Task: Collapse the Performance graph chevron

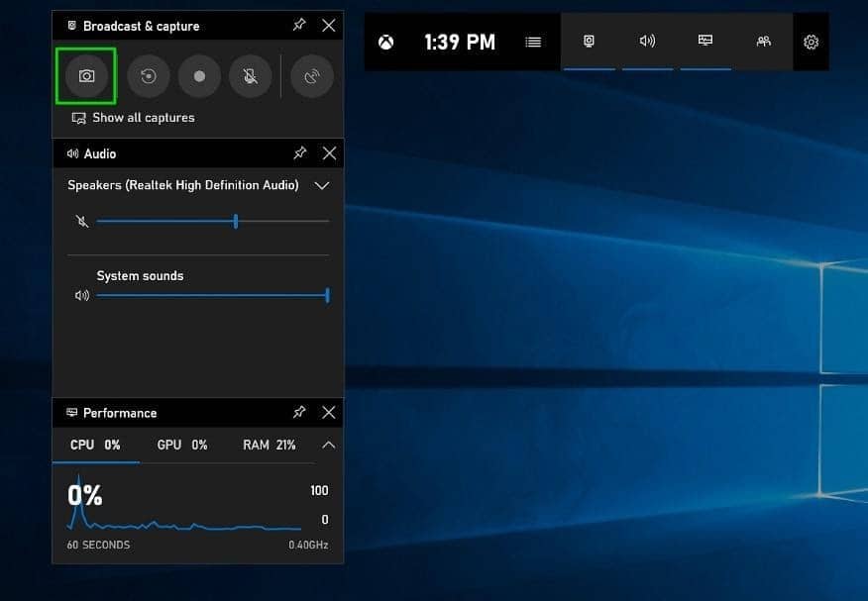Action: coord(329,446)
